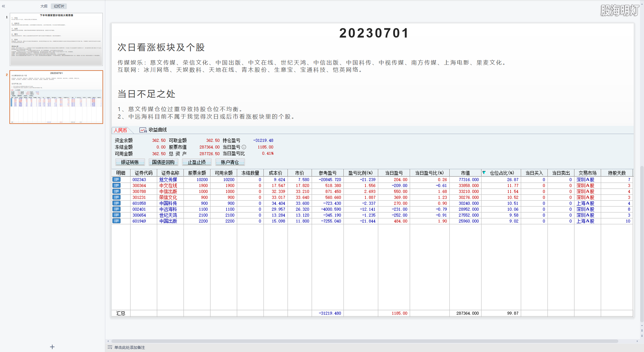This screenshot has height=352, width=644.
Task: Open detail icon for 中文在线 row
Action: click(117, 186)
